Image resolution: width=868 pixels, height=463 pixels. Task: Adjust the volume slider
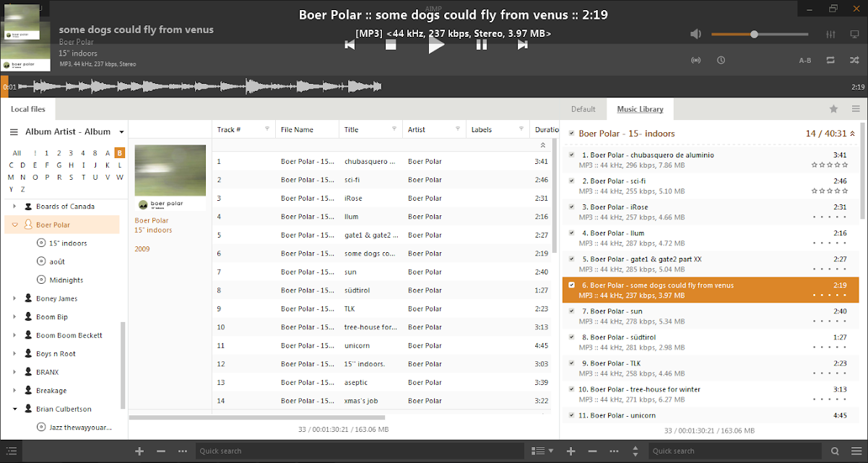760,34
